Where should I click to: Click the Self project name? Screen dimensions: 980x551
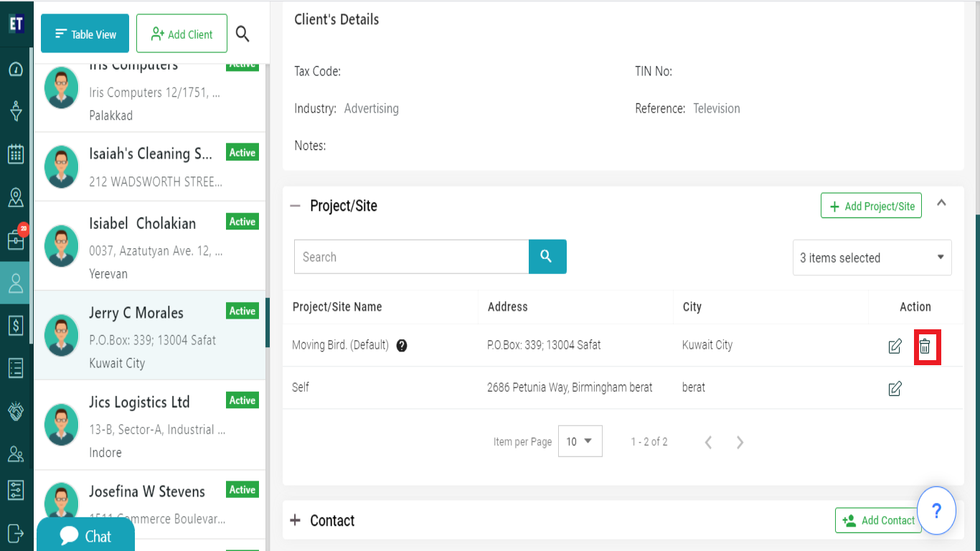click(301, 387)
